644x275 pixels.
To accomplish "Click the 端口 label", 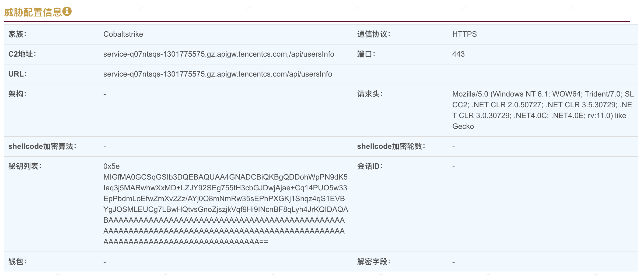I will click(366, 54).
